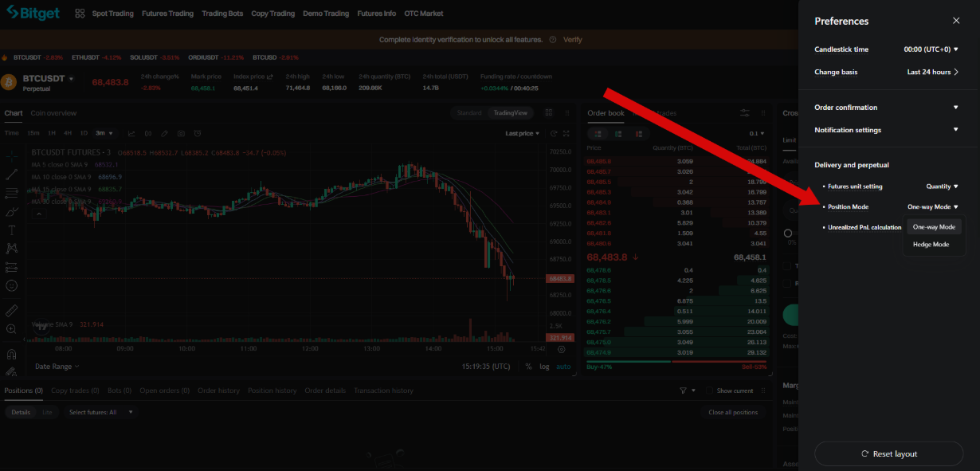Open the alarm clock alert icon
The width and height of the screenshot is (980, 471).
tap(197, 133)
